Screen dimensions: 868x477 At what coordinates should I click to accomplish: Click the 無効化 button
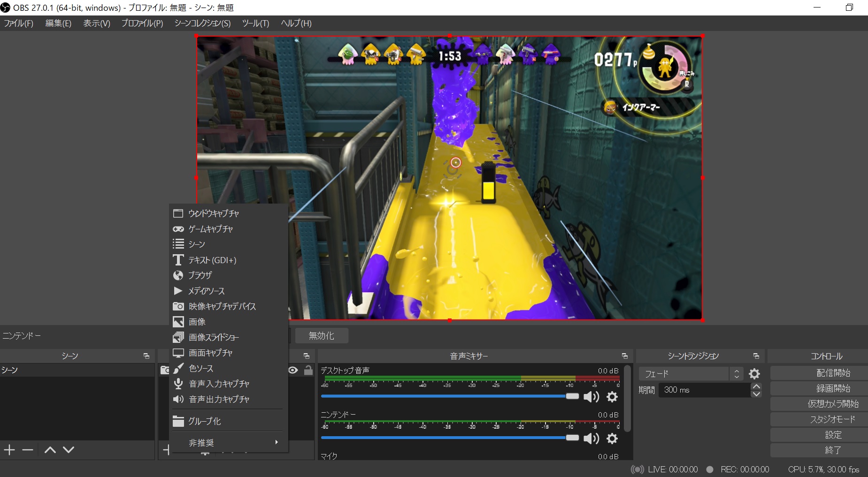(x=322, y=336)
